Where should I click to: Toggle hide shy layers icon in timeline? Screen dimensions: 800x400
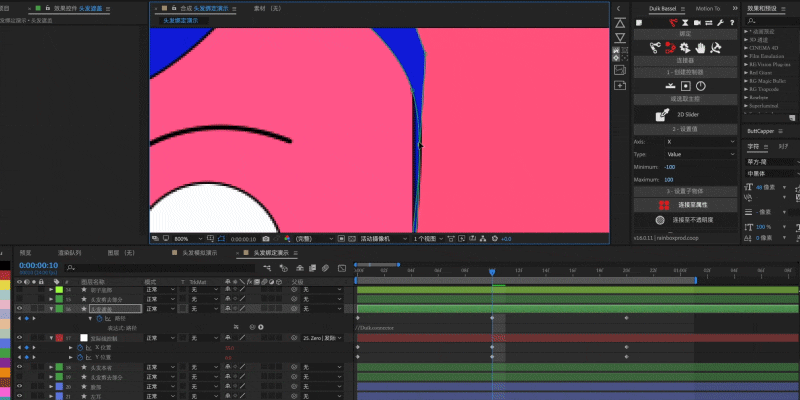point(300,268)
